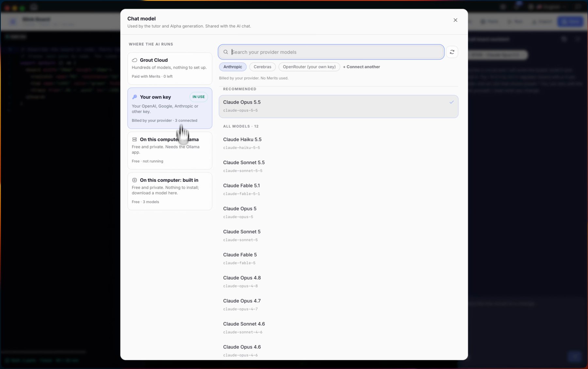This screenshot has width=588, height=369.
Task: Select the Grout Cloud option card
Action: tap(170, 69)
